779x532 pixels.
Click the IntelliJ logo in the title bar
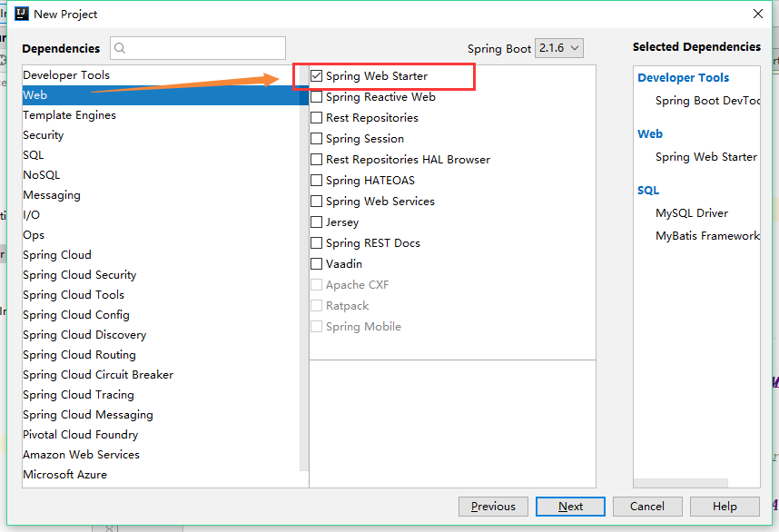22,14
